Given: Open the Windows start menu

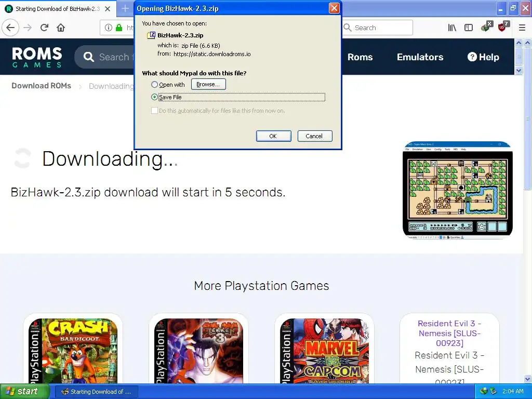Looking at the screenshot, I should coord(24,392).
